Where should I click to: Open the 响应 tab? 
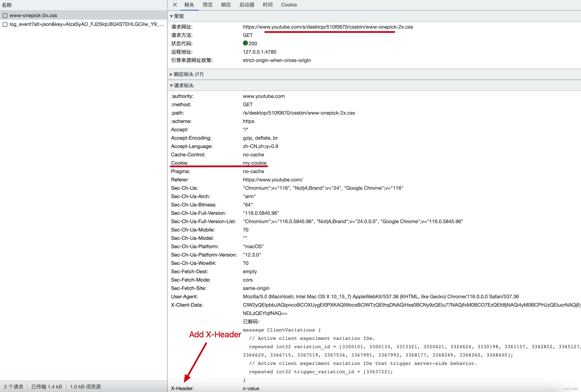[x=226, y=5]
